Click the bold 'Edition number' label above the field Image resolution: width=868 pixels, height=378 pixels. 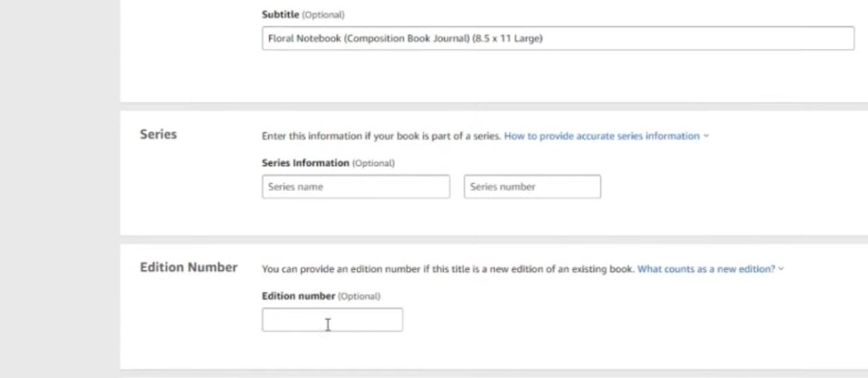point(298,296)
